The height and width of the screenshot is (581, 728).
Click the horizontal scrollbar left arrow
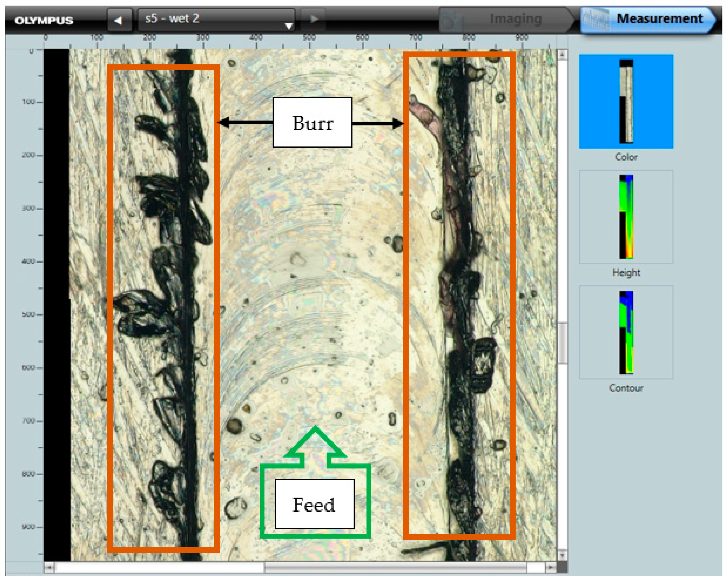click(49, 567)
